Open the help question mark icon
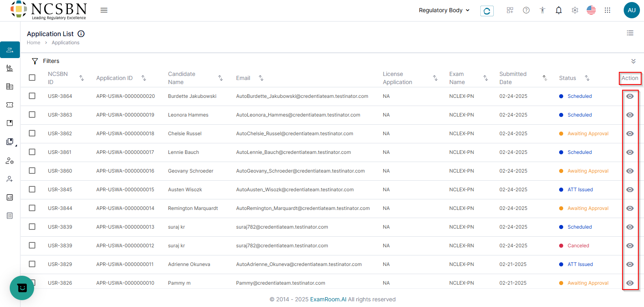Image resolution: width=644 pixels, height=307 pixels. 526,11
